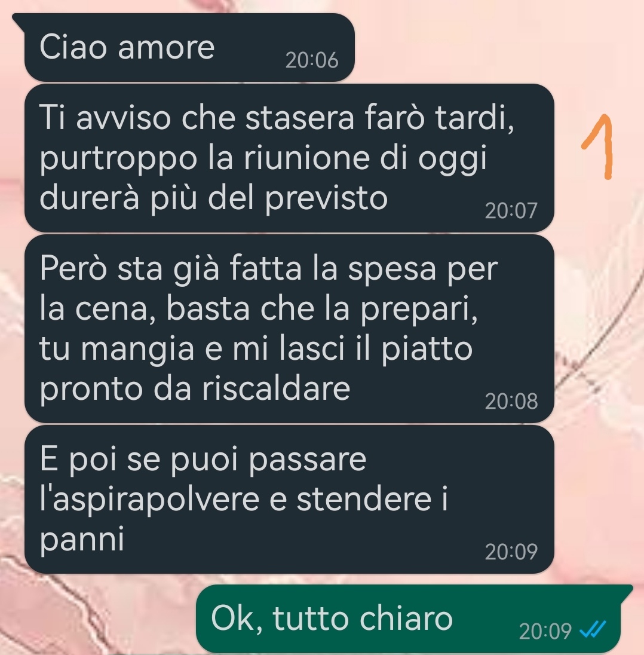
Task: Tap the 20:09 timestamp on sent reply
Action: [545, 630]
